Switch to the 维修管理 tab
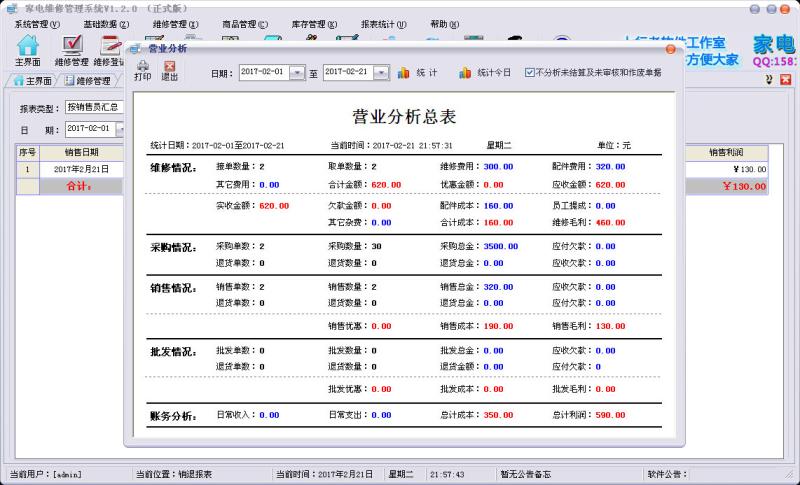Screen dimensions: 800x485 [88, 81]
